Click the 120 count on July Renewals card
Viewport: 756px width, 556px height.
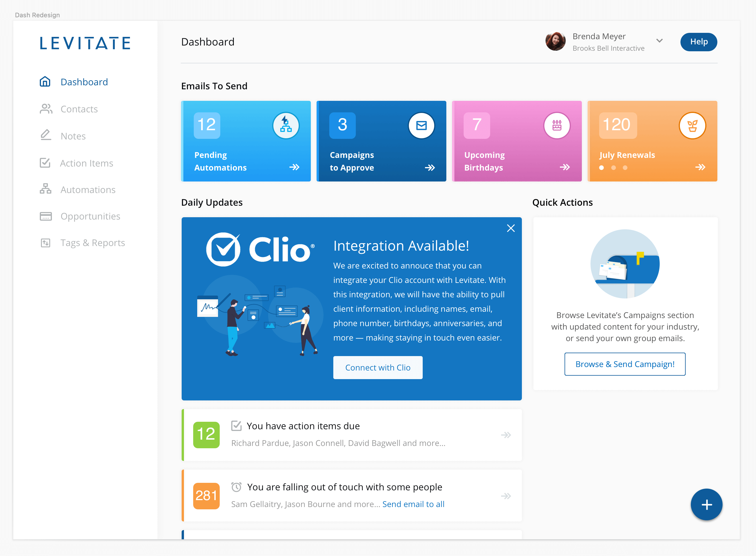coord(618,125)
